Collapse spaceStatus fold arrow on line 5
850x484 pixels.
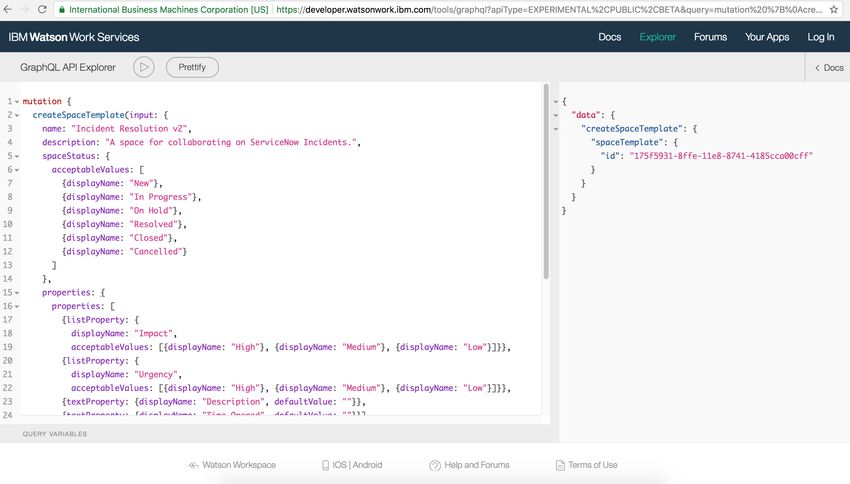click(x=17, y=156)
